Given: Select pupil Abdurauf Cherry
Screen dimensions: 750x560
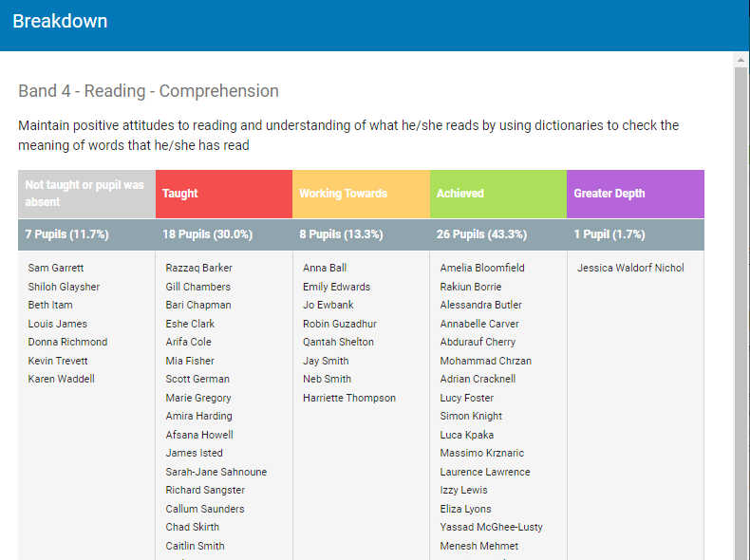Looking at the screenshot, I should (478, 342).
